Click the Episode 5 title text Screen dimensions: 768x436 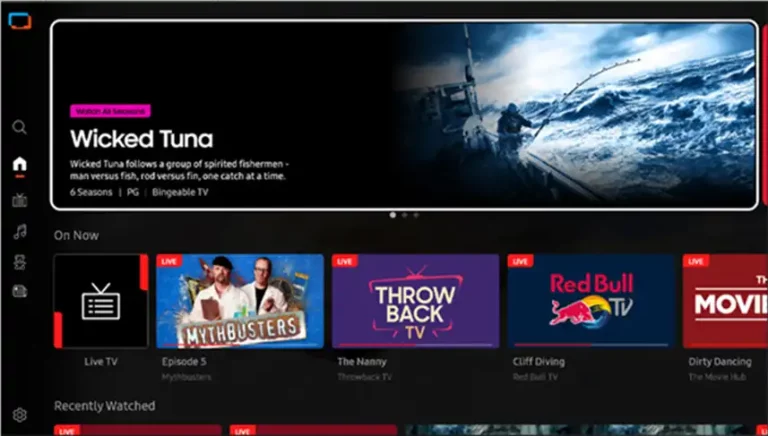(184, 362)
